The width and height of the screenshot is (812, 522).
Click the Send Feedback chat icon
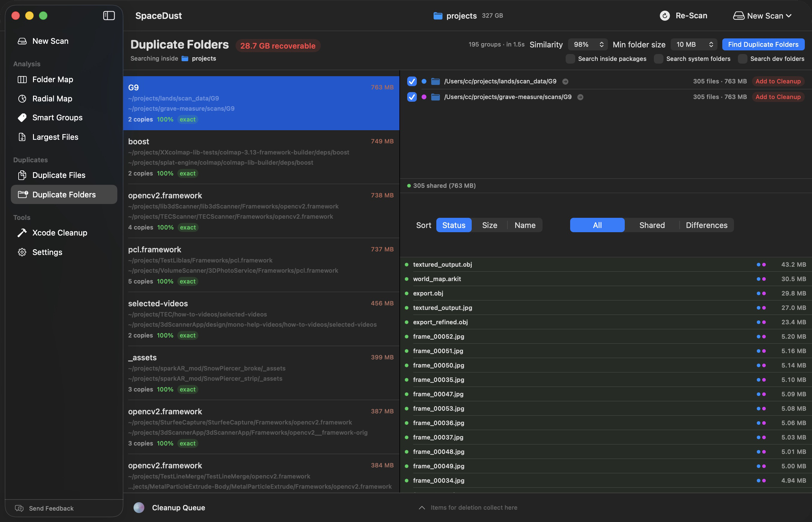pyautogui.click(x=19, y=508)
